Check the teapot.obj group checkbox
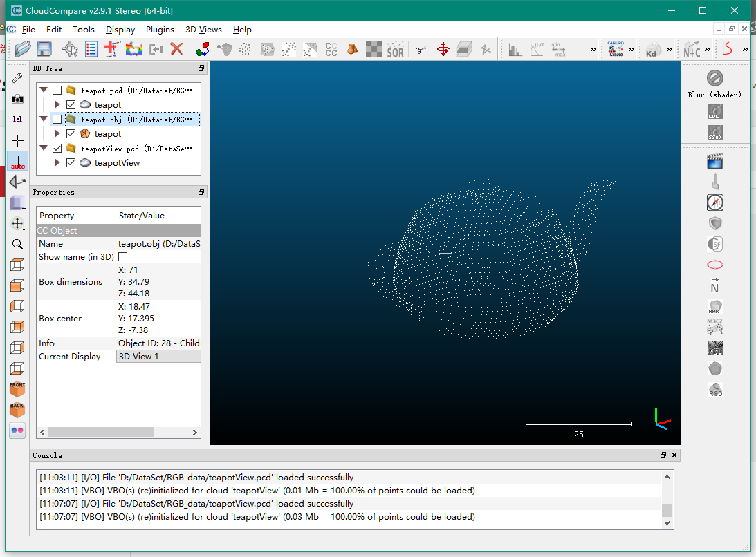 (x=57, y=119)
